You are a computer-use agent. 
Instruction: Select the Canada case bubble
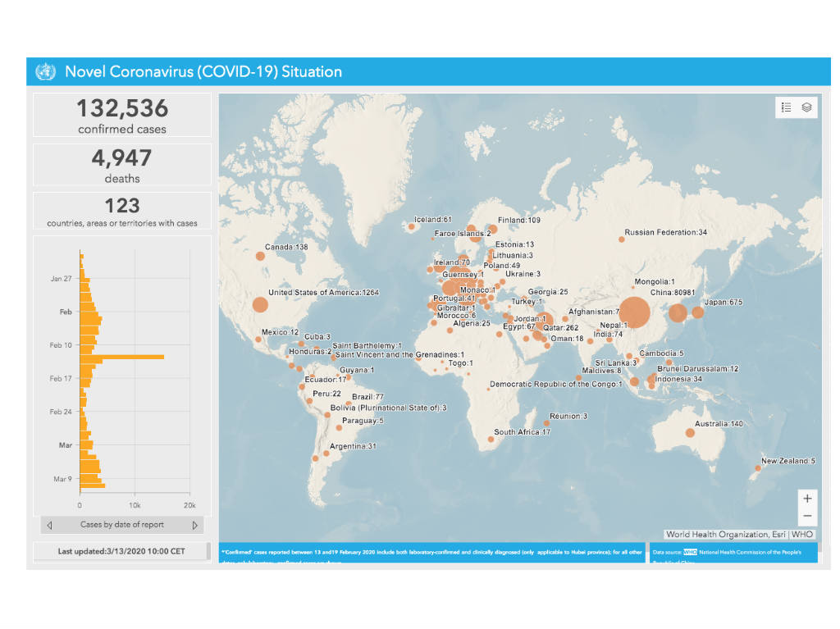click(x=260, y=256)
